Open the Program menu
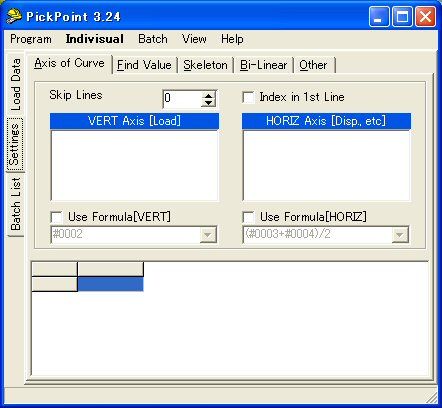Screen dimensions: 442x408 [31, 39]
